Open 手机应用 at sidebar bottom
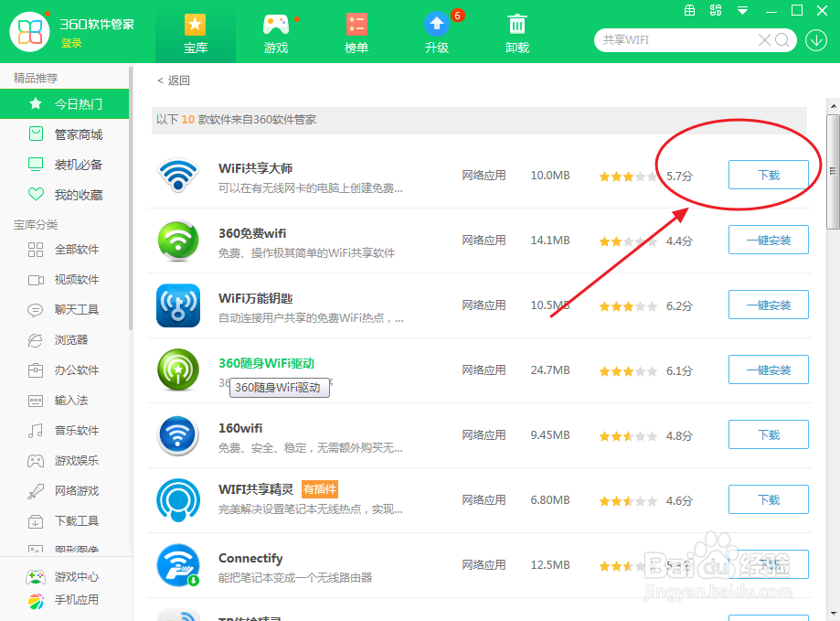 tap(63, 600)
